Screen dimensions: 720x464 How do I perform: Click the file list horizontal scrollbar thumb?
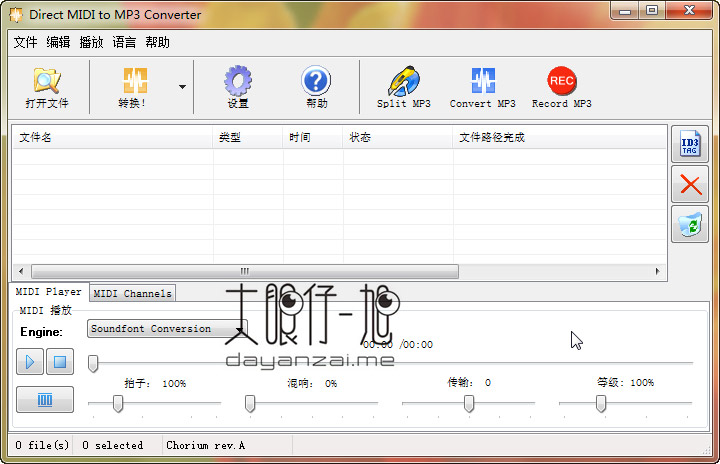[x=245, y=271]
